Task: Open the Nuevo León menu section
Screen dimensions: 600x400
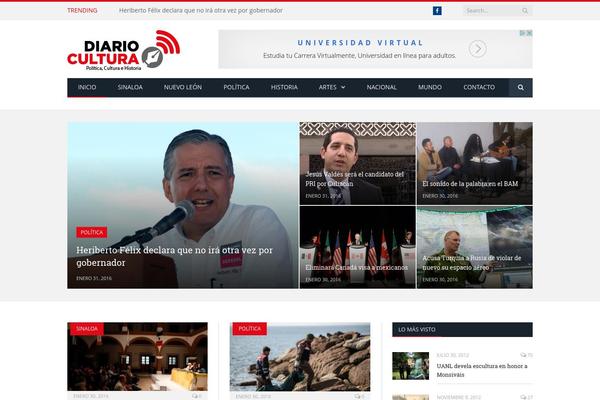Action: (x=183, y=87)
